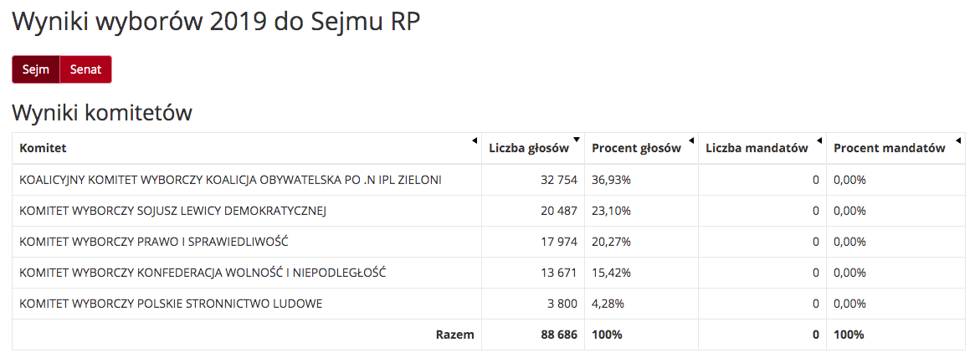Click the 32 754 votes cell
This screenshot has height=363, width=980.
point(549,180)
